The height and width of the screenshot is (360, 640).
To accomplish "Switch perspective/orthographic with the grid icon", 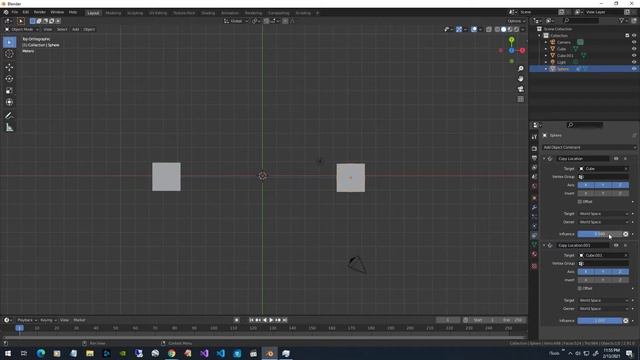I will pyautogui.click(x=520, y=99).
